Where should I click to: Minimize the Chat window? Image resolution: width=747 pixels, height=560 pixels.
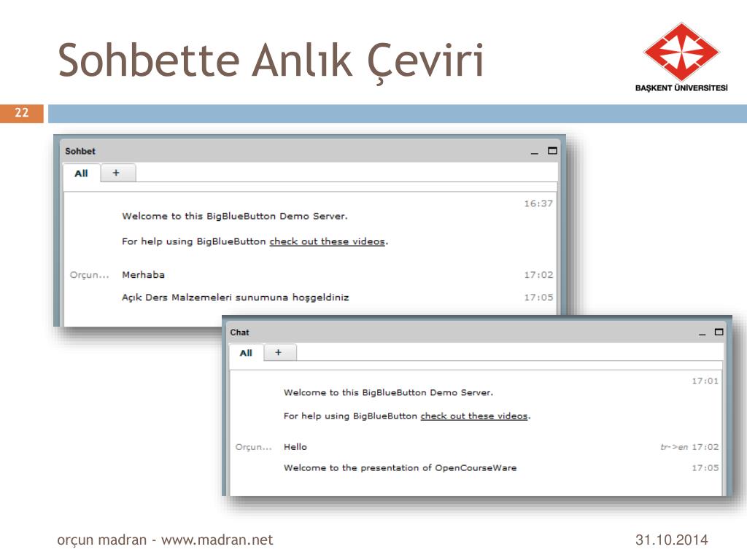click(703, 334)
